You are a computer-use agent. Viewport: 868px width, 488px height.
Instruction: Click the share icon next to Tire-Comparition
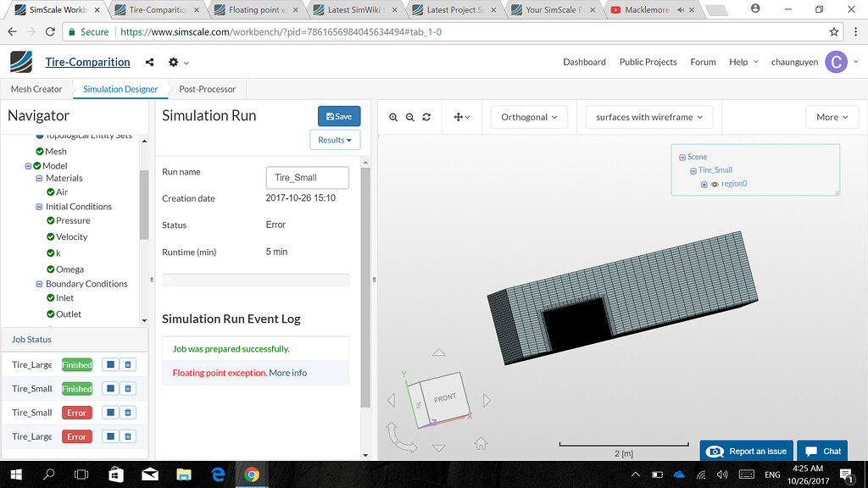click(x=149, y=62)
